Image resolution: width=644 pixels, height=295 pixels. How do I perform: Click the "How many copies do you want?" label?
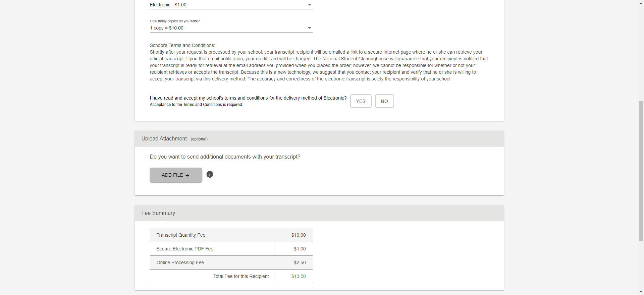tap(174, 21)
